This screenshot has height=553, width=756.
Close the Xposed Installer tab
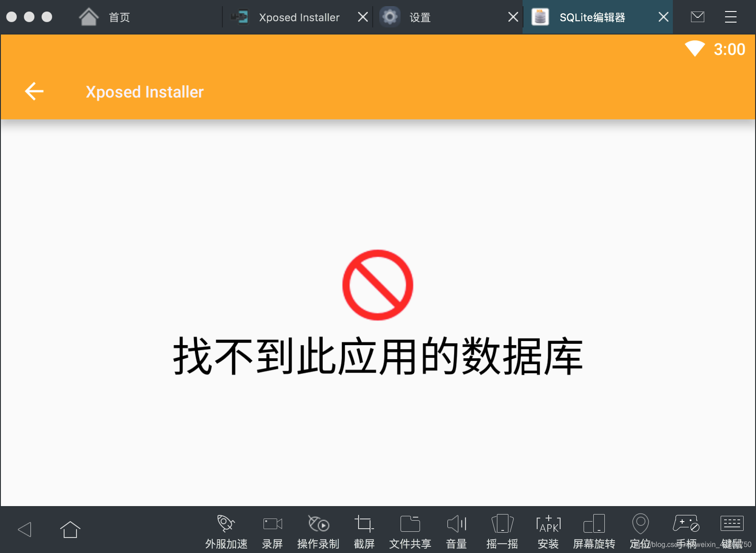click(363, 16)
